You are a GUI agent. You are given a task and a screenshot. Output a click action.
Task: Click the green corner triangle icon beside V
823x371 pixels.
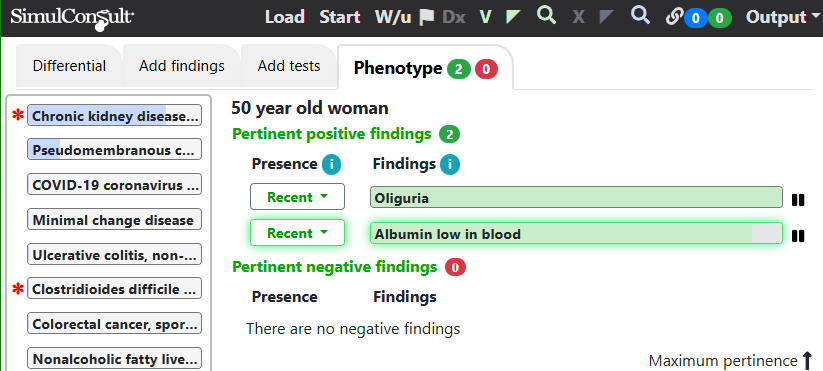point(513,17)
